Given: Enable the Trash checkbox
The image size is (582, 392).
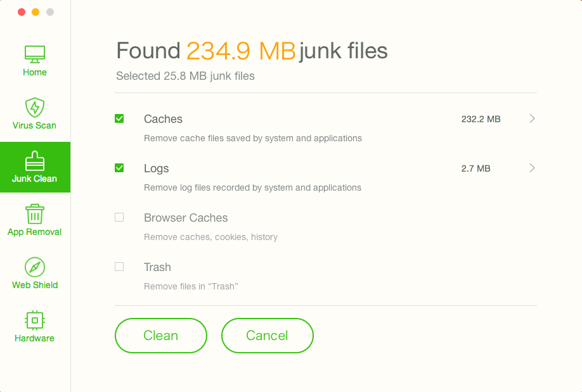Looking at the screenshot, I should 119,267.
